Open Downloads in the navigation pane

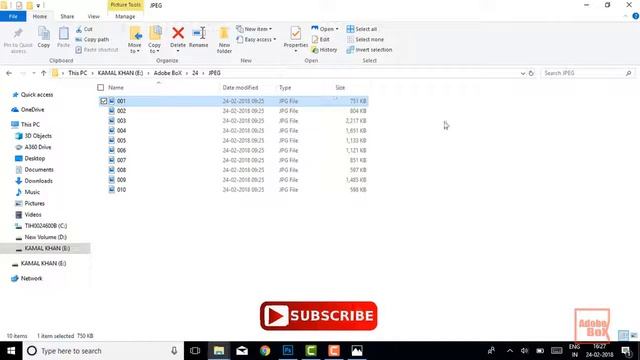[x=38, y=181]
